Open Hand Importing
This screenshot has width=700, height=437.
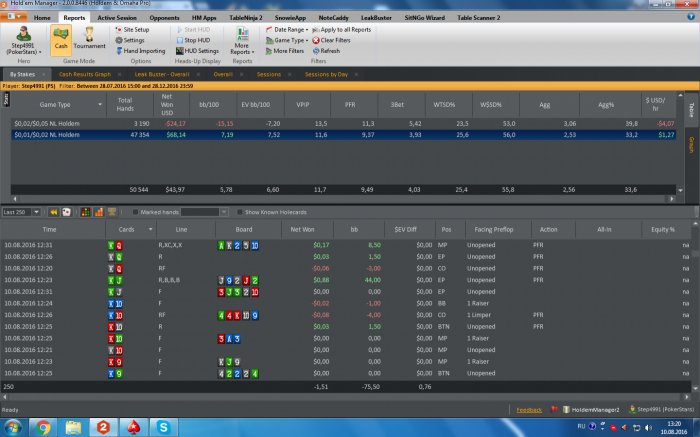[141, 51]
